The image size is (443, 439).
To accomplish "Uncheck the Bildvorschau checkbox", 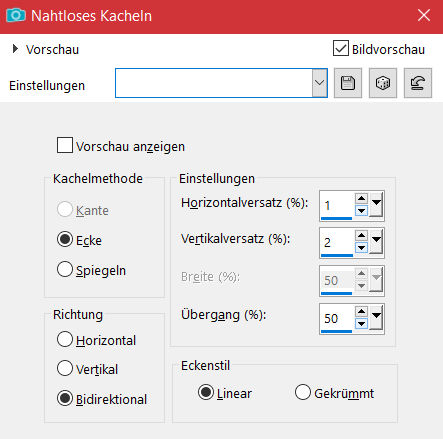I will [341, 48].
